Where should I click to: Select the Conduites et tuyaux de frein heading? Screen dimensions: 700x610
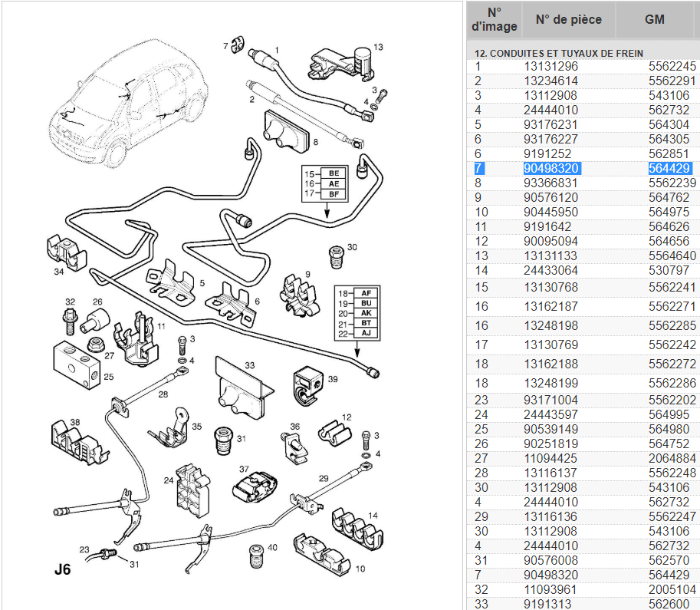point(559,53)
